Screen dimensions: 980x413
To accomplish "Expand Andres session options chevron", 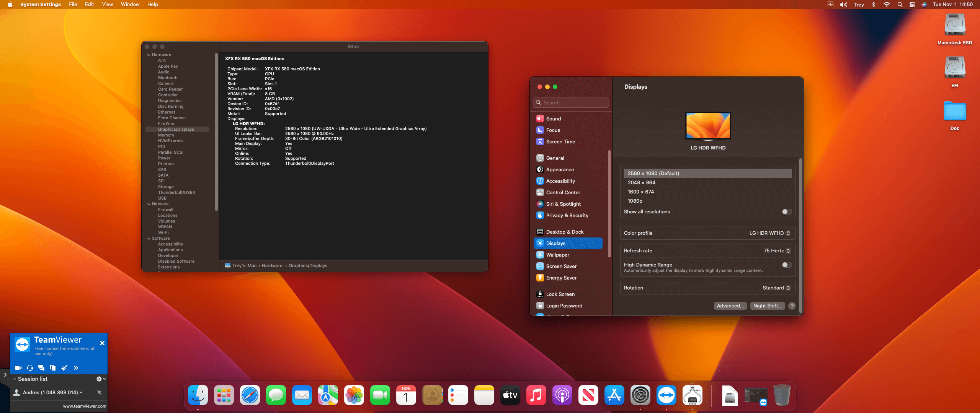I will tap(81, 392).
